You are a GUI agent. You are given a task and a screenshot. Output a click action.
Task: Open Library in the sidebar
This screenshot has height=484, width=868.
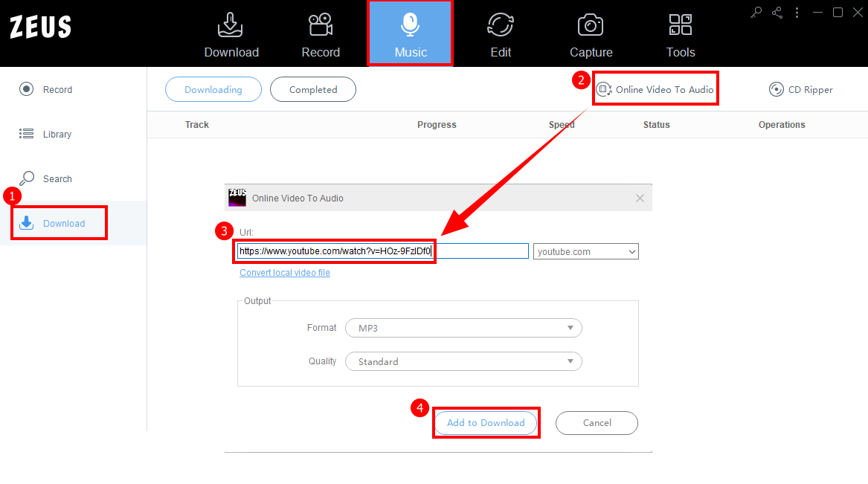(x=46, y=134)
